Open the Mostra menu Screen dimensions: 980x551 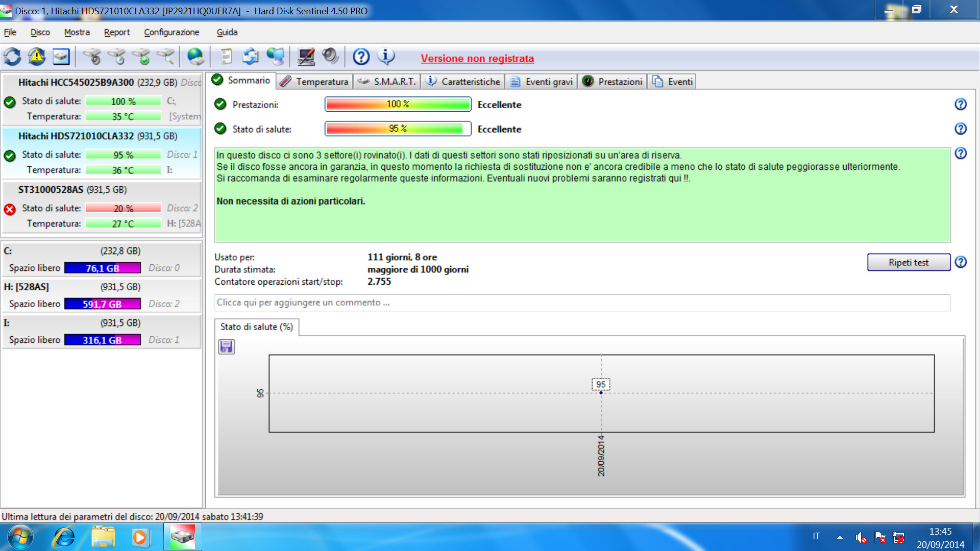click(x=77, y=32)
